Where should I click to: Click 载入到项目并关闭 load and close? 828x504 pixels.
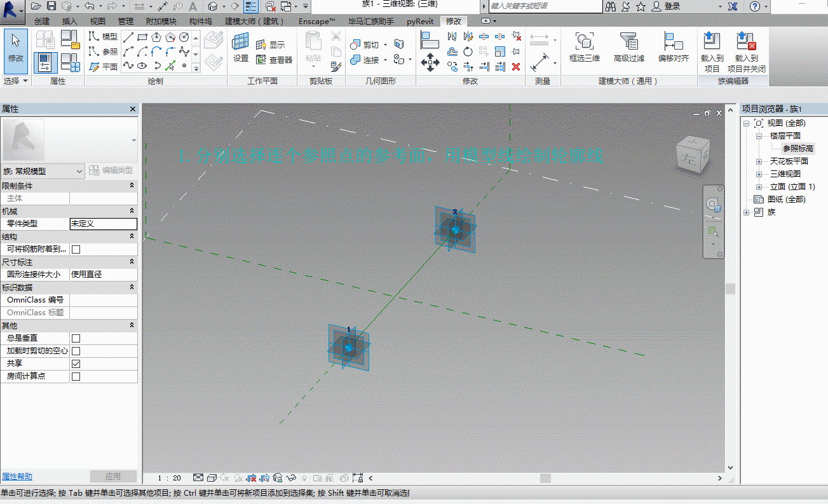click(x=747, y=52)
